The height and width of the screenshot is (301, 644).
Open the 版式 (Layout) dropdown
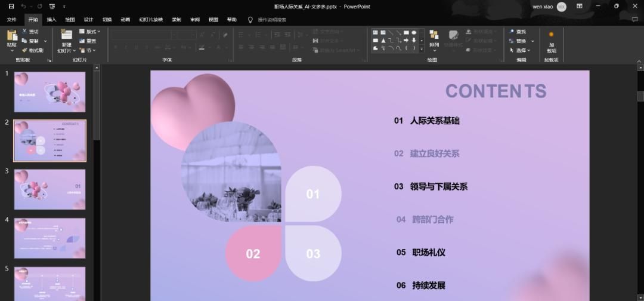[89, 32]
